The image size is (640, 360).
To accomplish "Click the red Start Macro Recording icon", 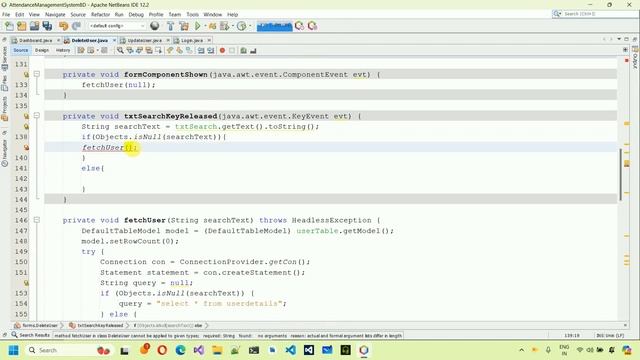I will 222,51.
